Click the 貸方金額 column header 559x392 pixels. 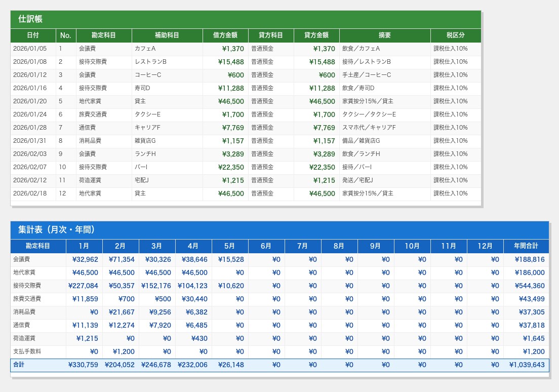[x=316, y=35]
